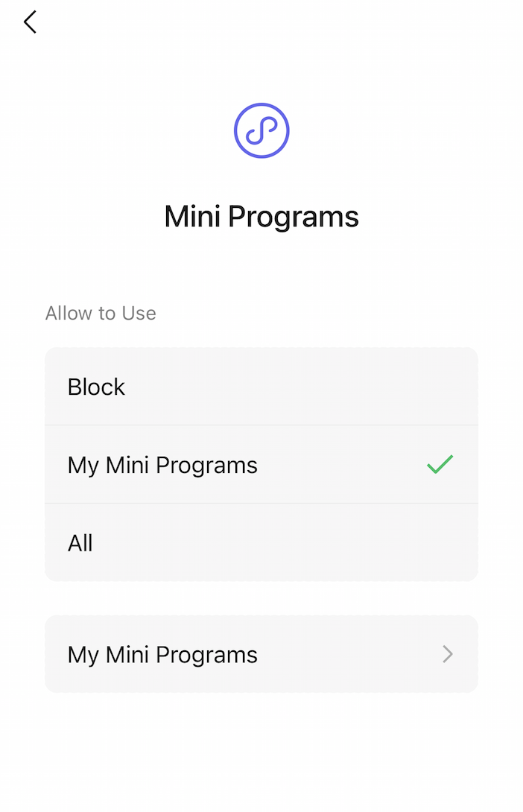Click the purple Mini Programs logo
Viewport: 523px width, 812px height.
[x=261, y=130]
